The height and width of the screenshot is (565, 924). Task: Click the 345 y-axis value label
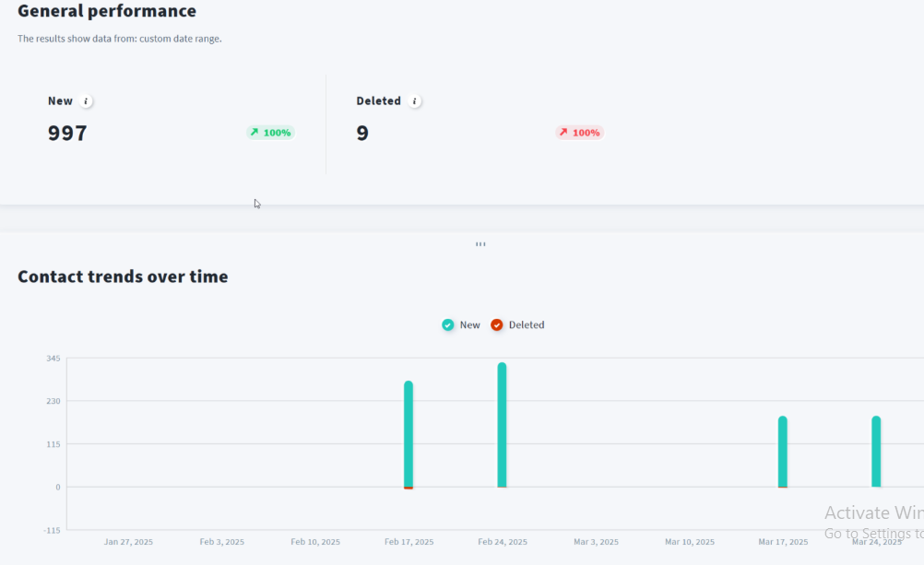pyautogui.click(x=53, y=358)
